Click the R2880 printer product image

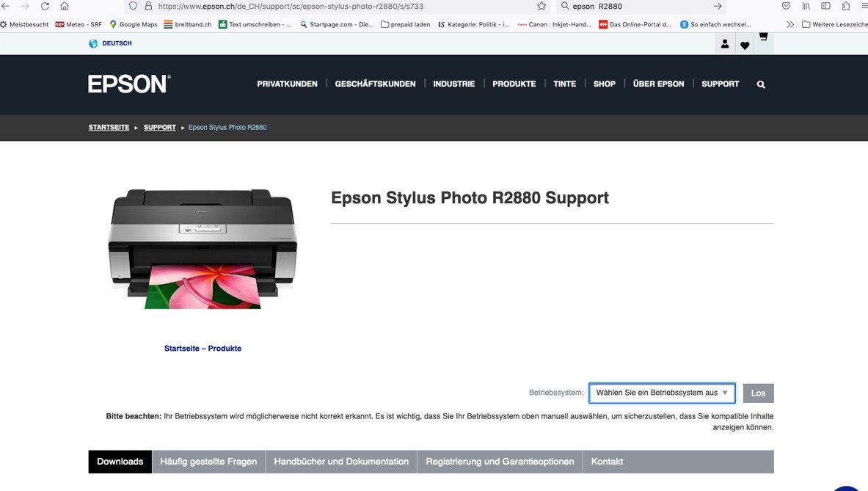[x=203, y=249]
